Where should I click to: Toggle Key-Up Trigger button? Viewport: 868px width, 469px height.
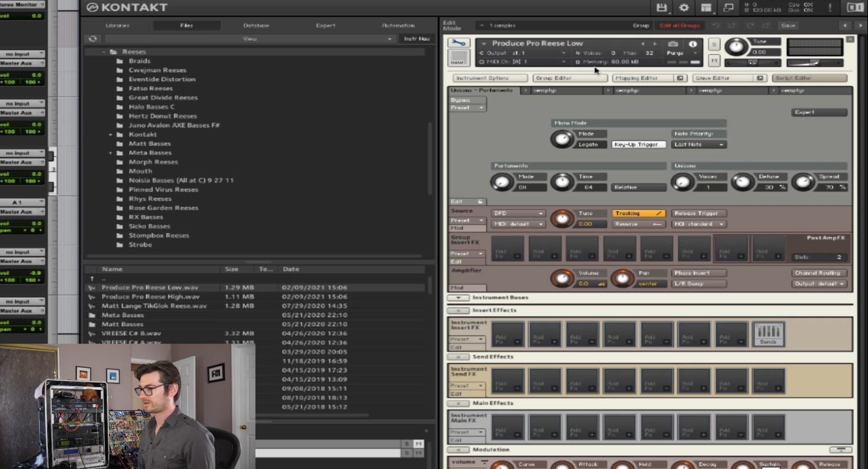638,144
